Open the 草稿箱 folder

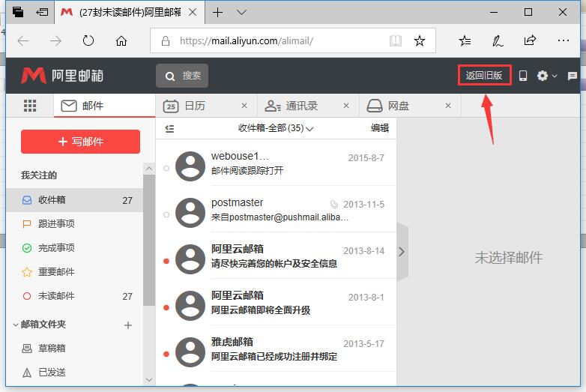pyautogui.click(x=74, y=349)
